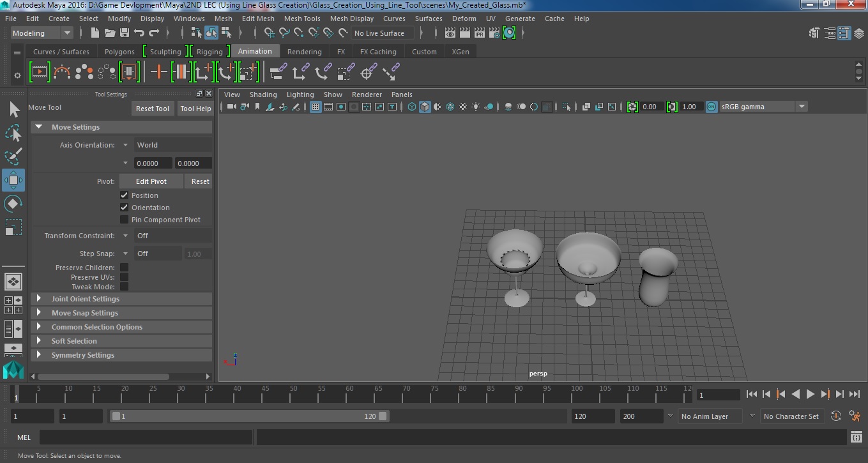Viewport: 868px width, 463px height.
Task: Undo last action with undo arrow
Action: [139, 33]
